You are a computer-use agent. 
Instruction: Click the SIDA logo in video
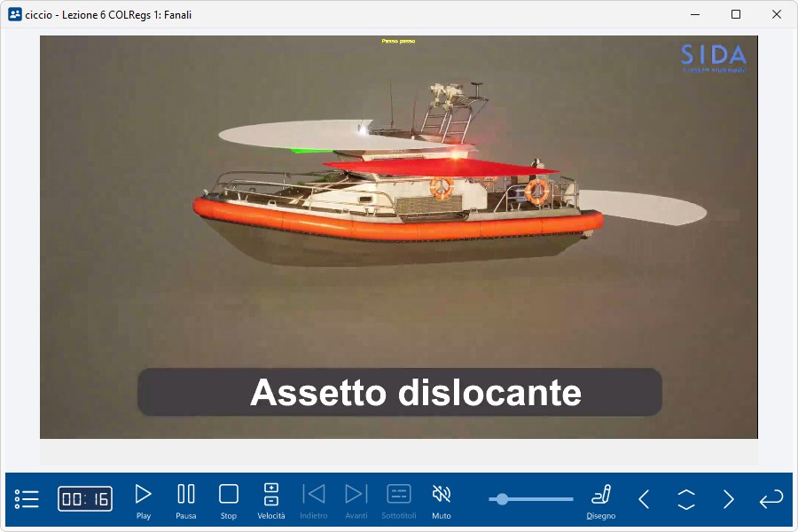pos(714,56)
